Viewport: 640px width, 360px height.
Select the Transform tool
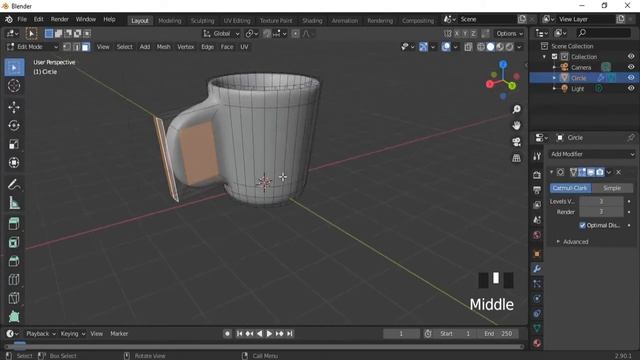click(14, 162)
